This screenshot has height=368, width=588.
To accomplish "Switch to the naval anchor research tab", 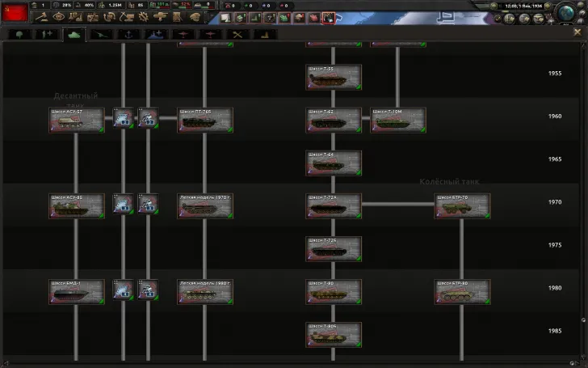I will point(128,35).
